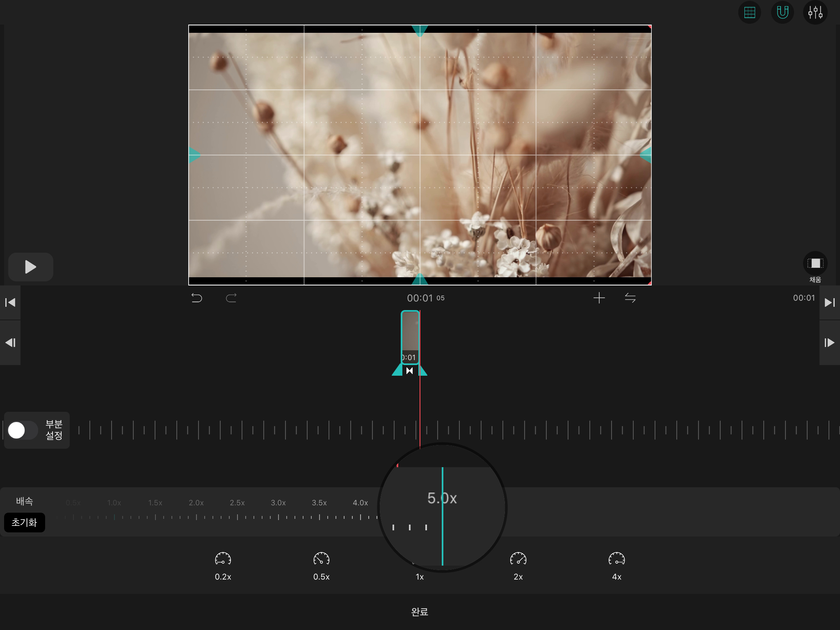The height and width of the screenshot is (630, 840).
Task: Click the undo arrow icon
Action: point(197,298)
